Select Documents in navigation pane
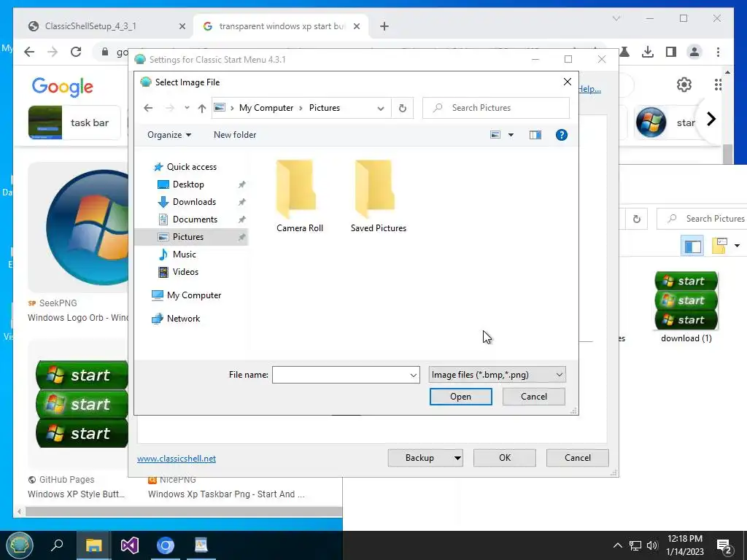 click(195, 219)
